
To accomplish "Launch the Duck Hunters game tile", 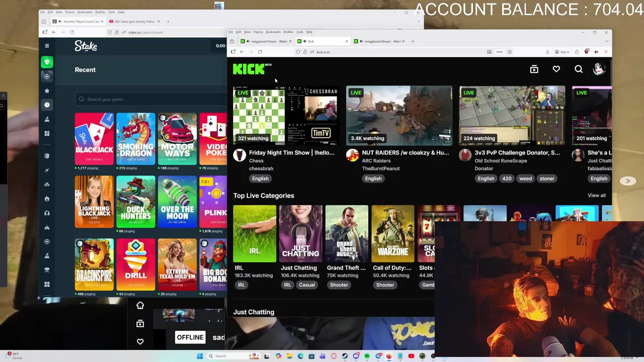I will (136, 202).
